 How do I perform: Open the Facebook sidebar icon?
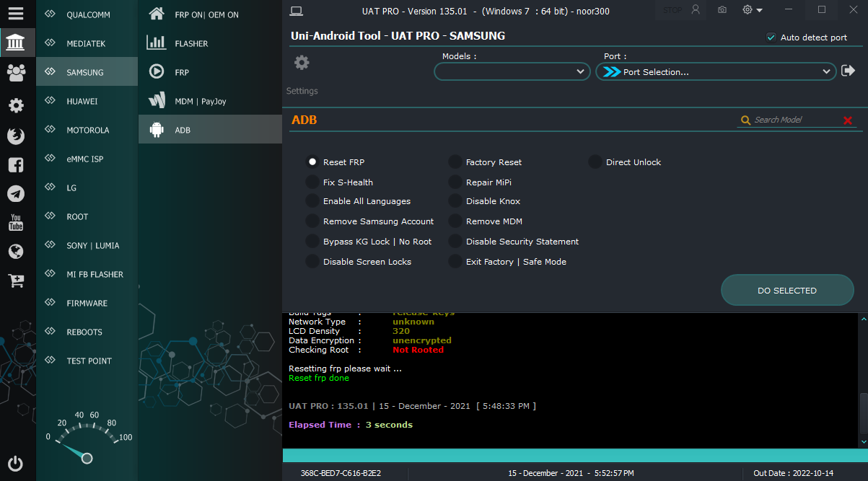[16, 164]
